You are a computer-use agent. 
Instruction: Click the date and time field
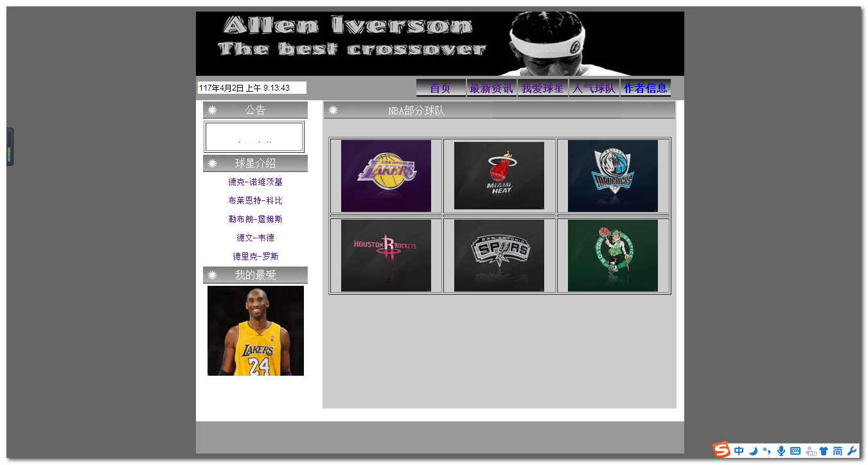click(x=252, y=88)
